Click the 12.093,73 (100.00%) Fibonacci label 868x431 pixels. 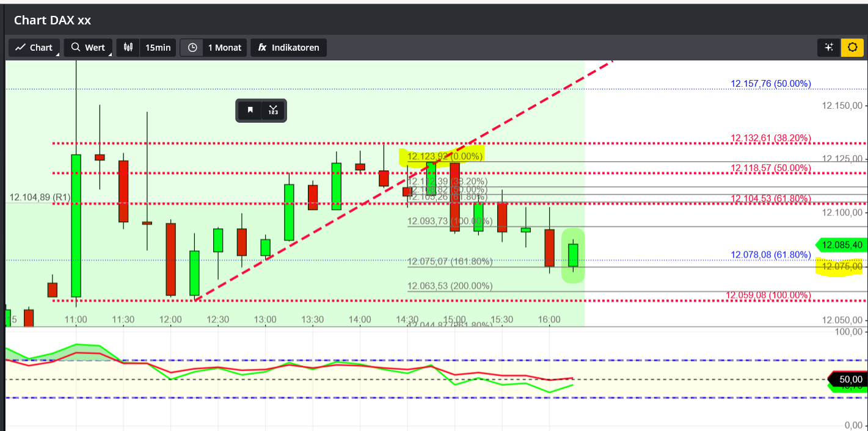click(450, 222)
